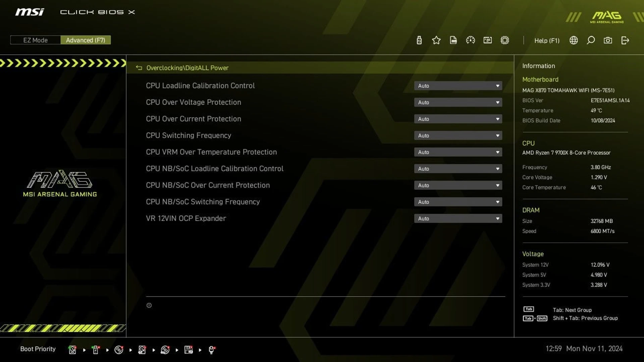Image resolution: width=644 pixels, height=362 pixels.
Task: Click the MAG X870 TOMAHAWK WIFI model name
Action: tap(568, 90)
